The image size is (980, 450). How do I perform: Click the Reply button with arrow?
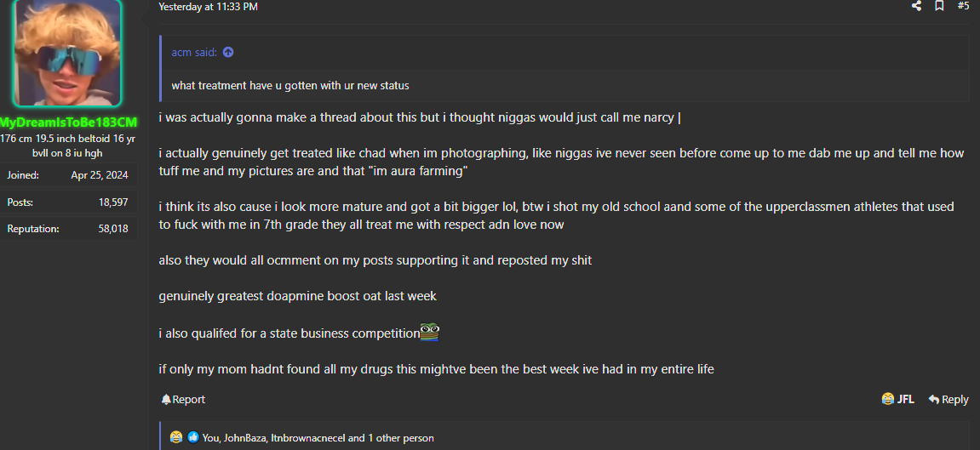pos(948,399)
